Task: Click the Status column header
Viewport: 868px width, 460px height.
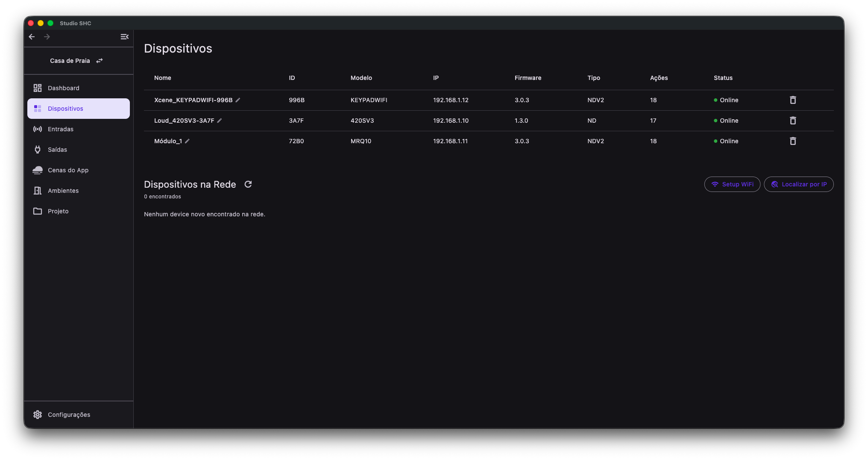Action: 723,78
